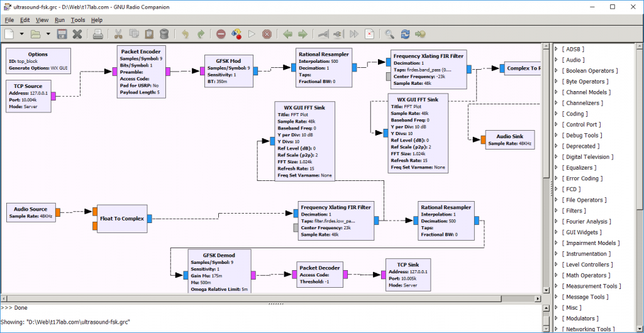
Task: Open the Run menu
Action: coord(59,20)
